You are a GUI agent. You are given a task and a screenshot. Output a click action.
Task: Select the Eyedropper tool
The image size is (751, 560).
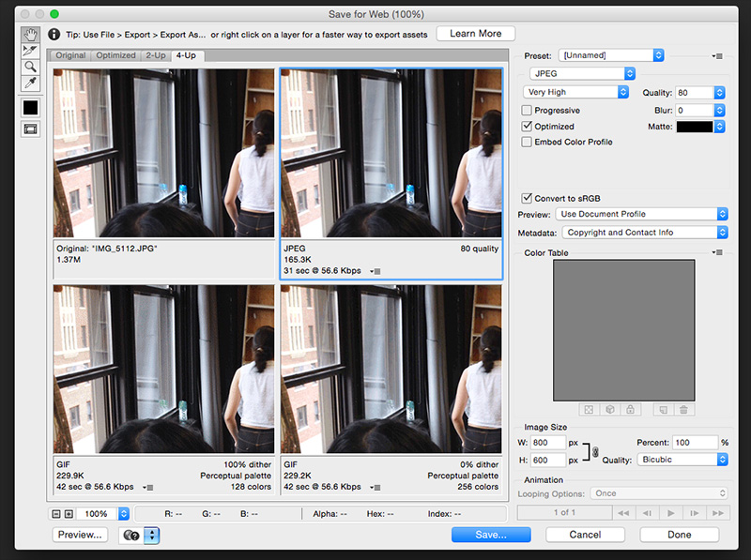[x=31, y=83]
